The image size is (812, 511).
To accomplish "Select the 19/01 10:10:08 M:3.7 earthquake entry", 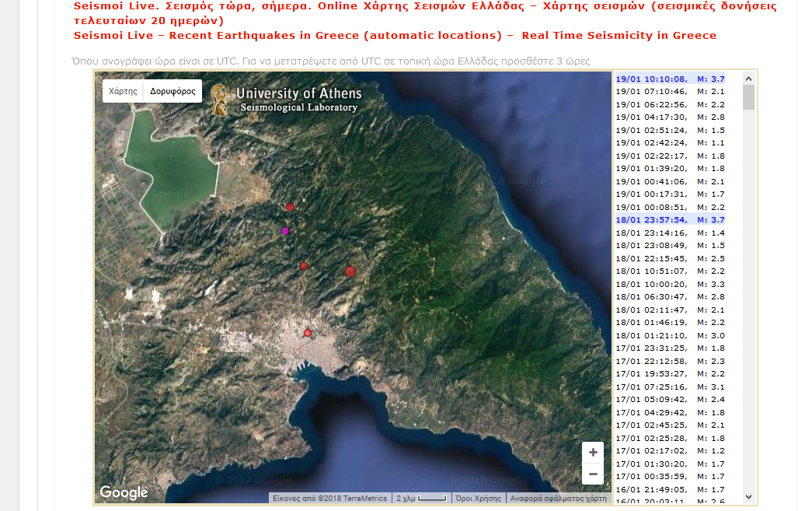I will (x=671, y=79).
